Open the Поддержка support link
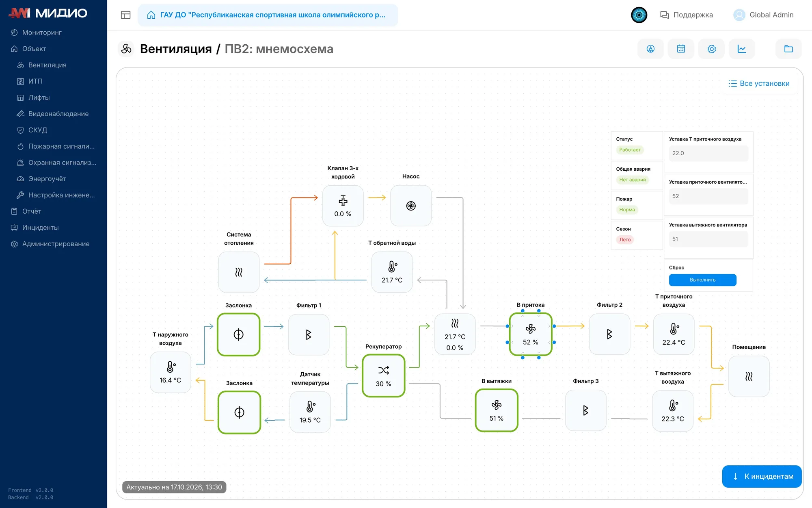 tap(687, 15)
